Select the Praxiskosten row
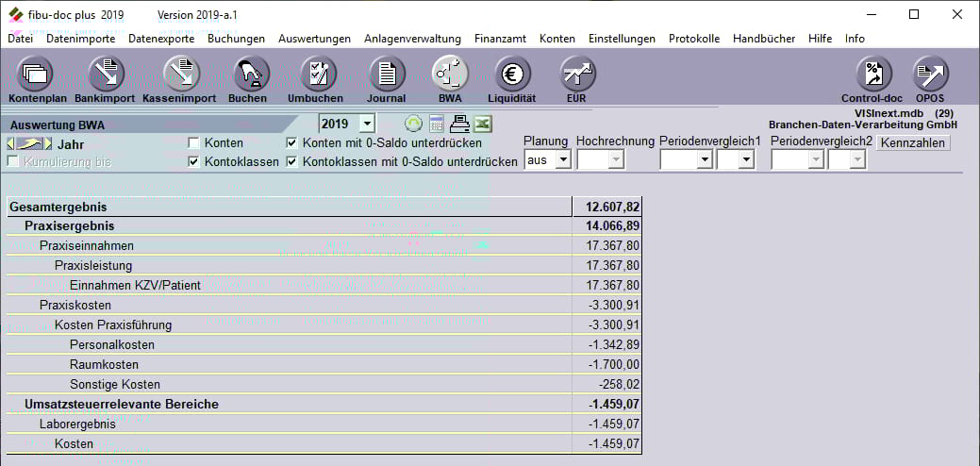 [x=324, y=306]
